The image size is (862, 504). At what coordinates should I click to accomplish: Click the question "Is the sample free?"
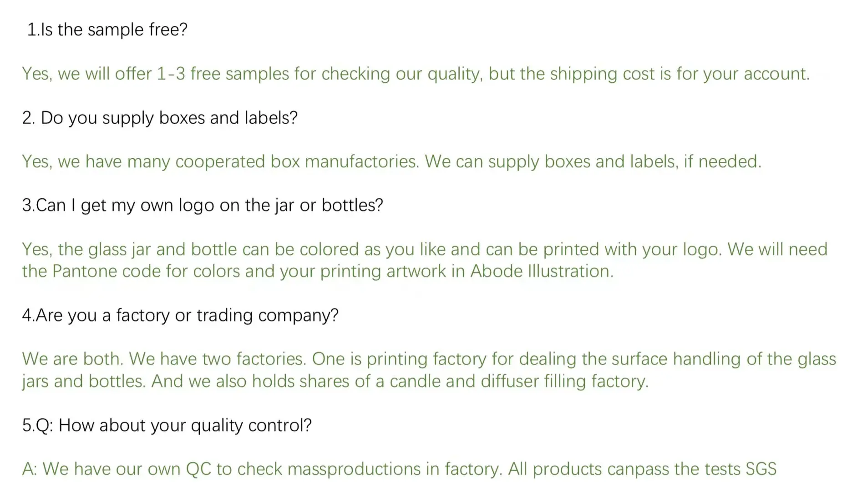coord(107,30)
